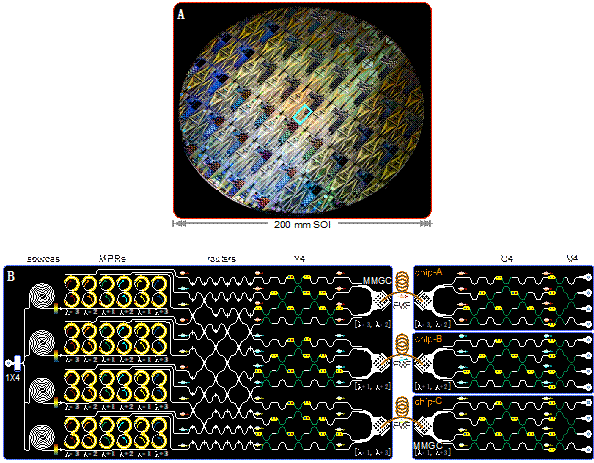This screenshot has height=463, width=594.
Task: Click the '200 mm SOI' scale label
Action: click(302, 224)
